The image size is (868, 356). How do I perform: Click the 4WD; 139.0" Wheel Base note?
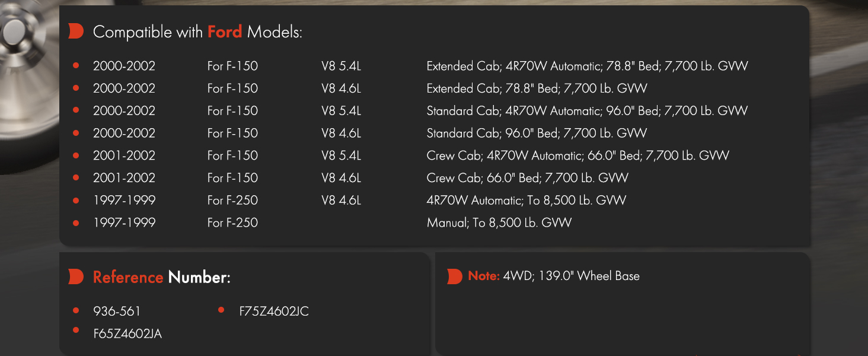tap(572, 276)
